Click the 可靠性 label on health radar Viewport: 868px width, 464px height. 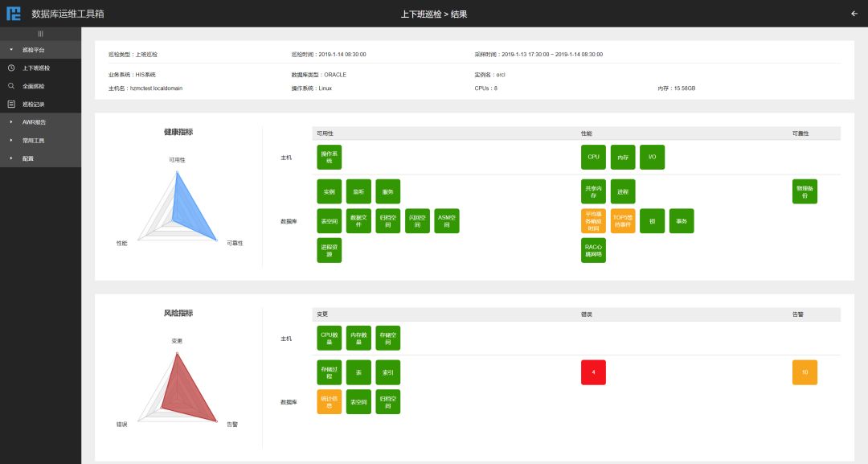pos(235,243)
